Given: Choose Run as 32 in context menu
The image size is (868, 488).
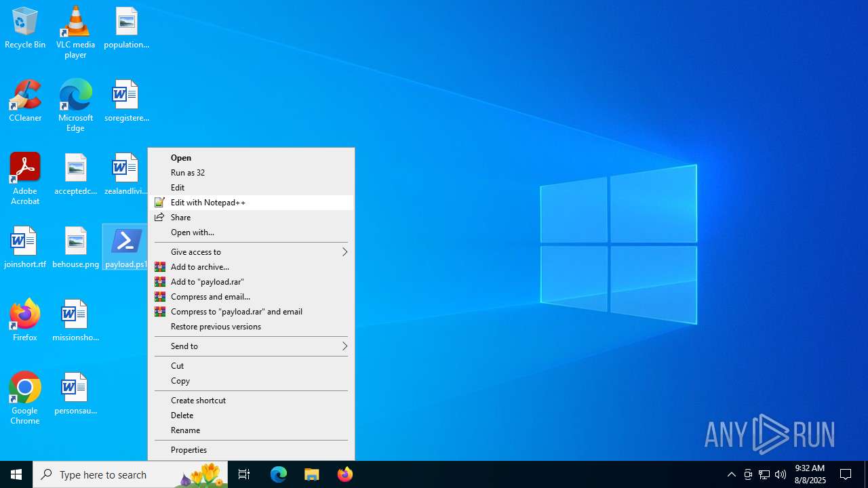Looking at the screenshot, I should point(251,173).
